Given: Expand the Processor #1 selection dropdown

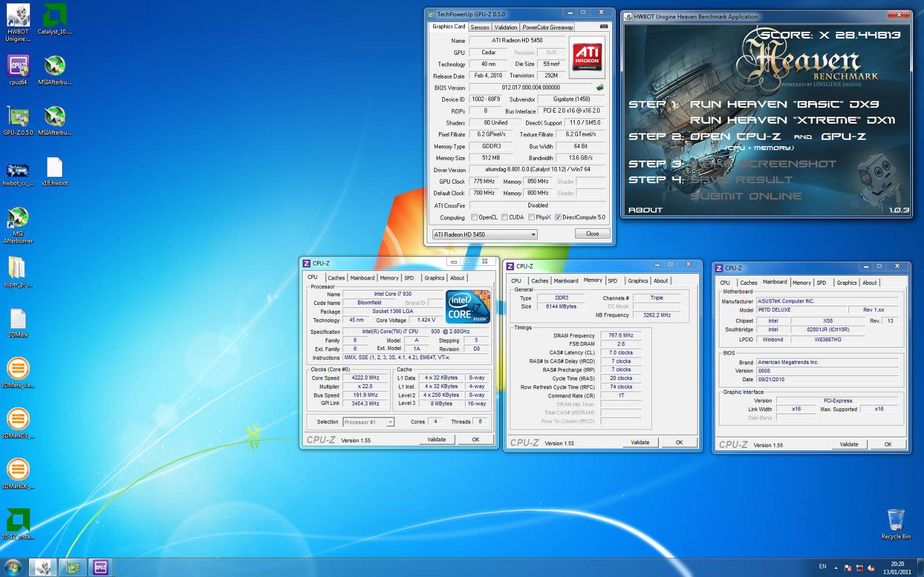Looking at the screenshot, I should point(390,422).
